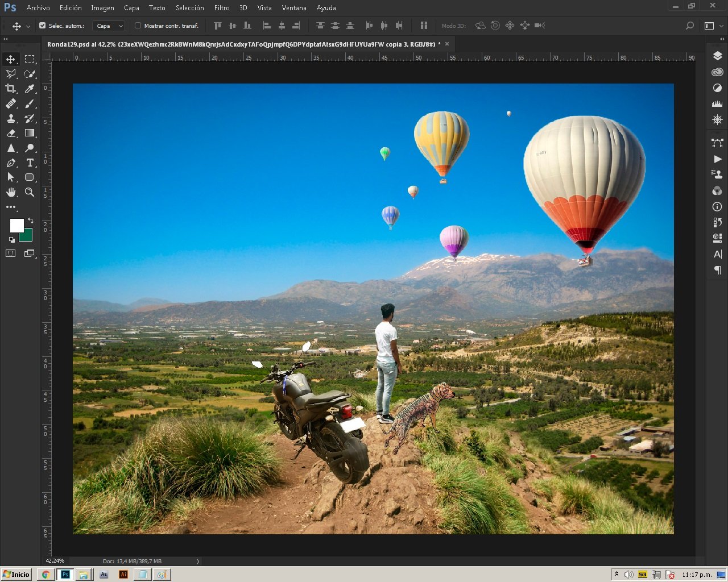Select the Pen tool
Viewport: 728px width, 582px height.
[11, 163]
